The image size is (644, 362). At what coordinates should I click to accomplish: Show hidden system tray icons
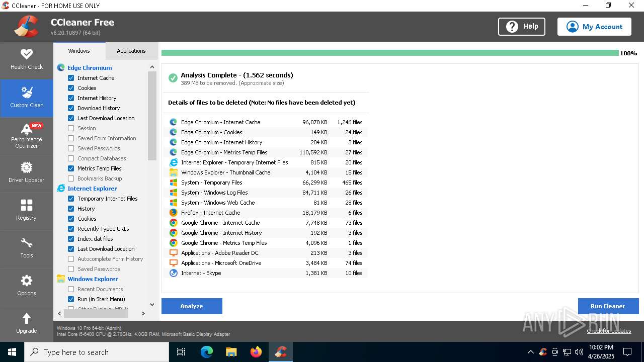pos(530,352)
